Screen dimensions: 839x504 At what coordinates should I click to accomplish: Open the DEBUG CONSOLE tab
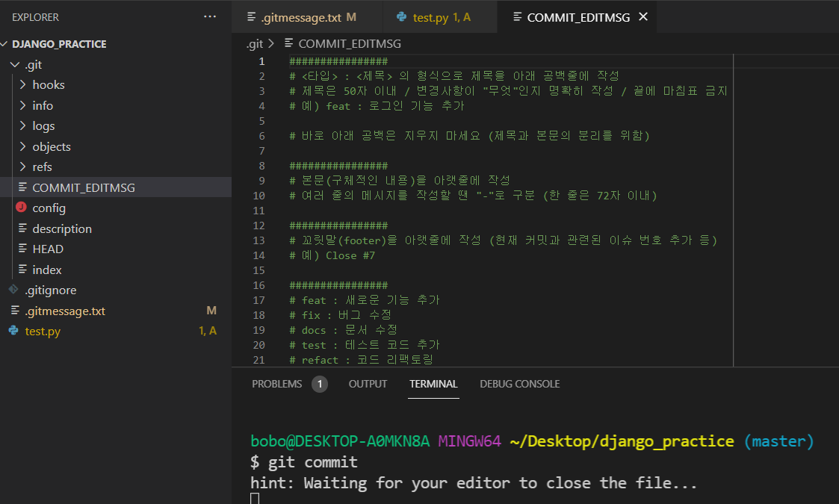click(519, 384)
